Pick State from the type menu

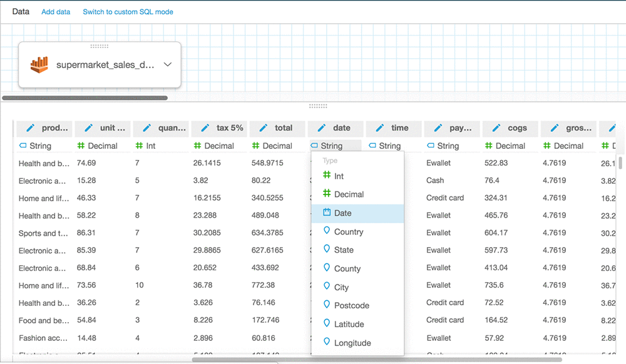(357, 250)
